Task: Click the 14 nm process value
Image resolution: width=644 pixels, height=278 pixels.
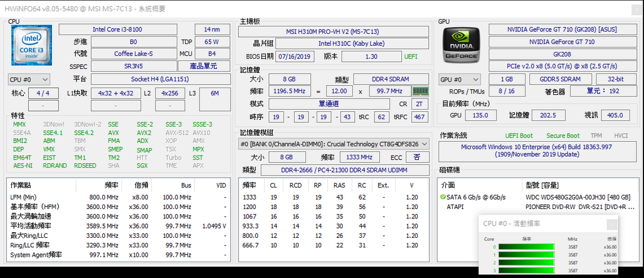Action: click(x=212, y=29)
